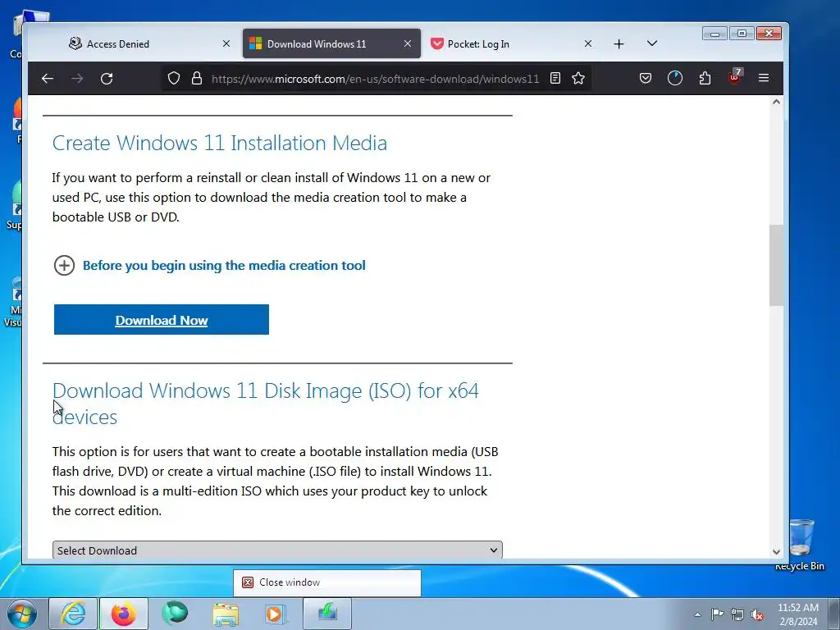This screenshot has height=630, width=840.
Task: Launch Internet Explorer from the taskbar
Action: pos(73,614)
